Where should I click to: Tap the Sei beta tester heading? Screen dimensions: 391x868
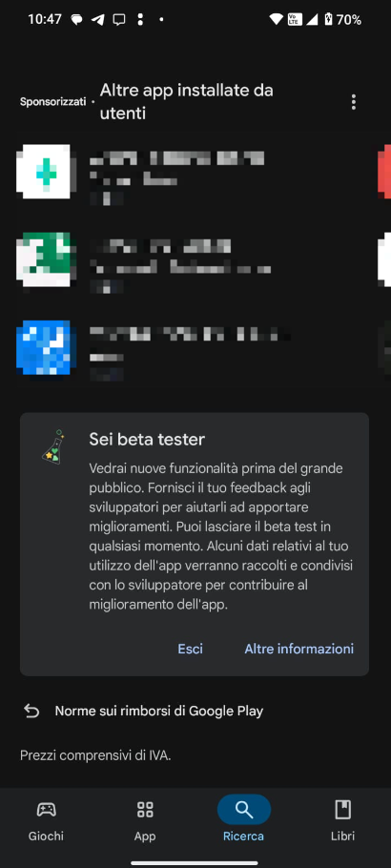point(147,440)
